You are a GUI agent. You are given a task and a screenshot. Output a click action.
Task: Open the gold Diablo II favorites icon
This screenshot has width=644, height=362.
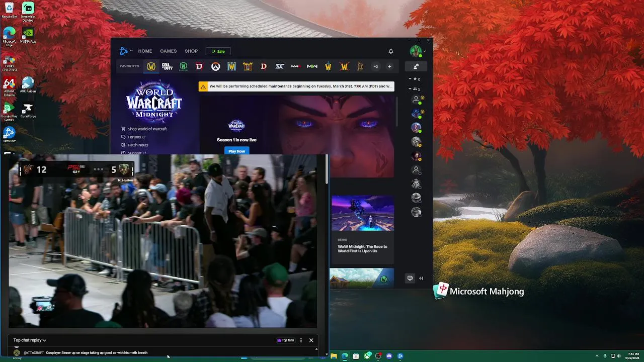(x=248, y=66)
